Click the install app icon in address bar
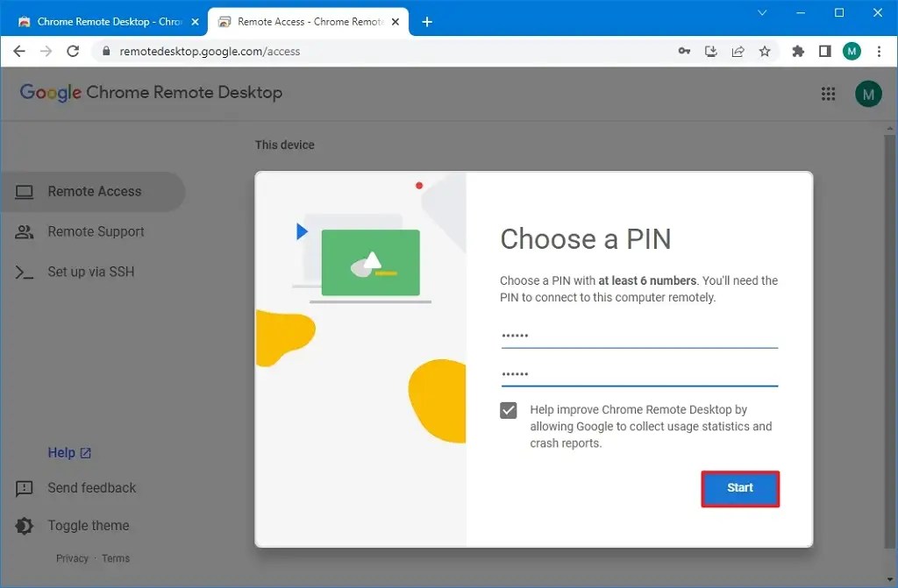The image size is (898, 588). point(711,51)
